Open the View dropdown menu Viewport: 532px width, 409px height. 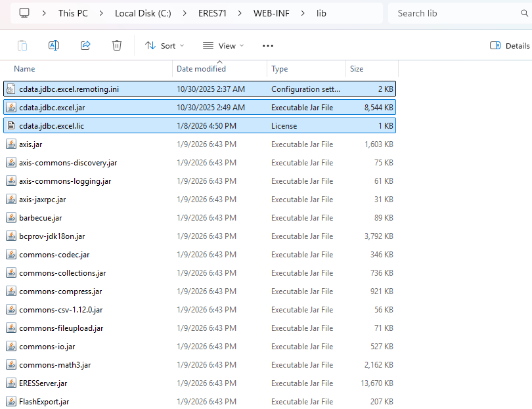click(223, 45)
